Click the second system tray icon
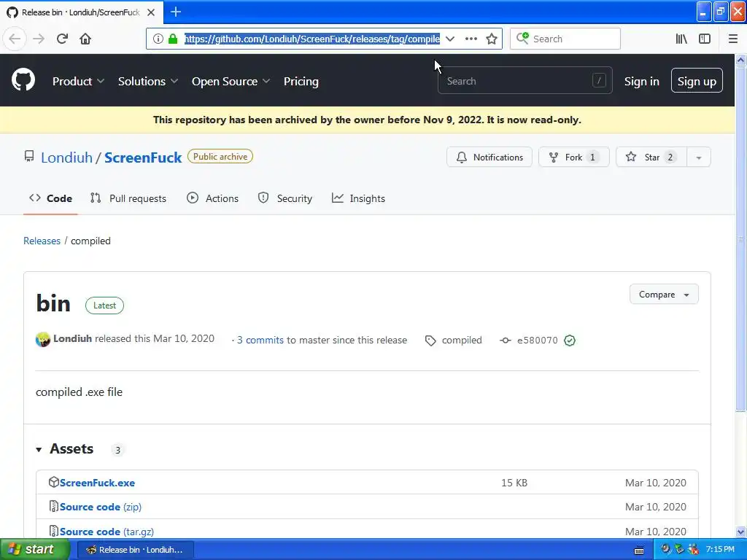 pyautogui.click(x=679, y=549)
